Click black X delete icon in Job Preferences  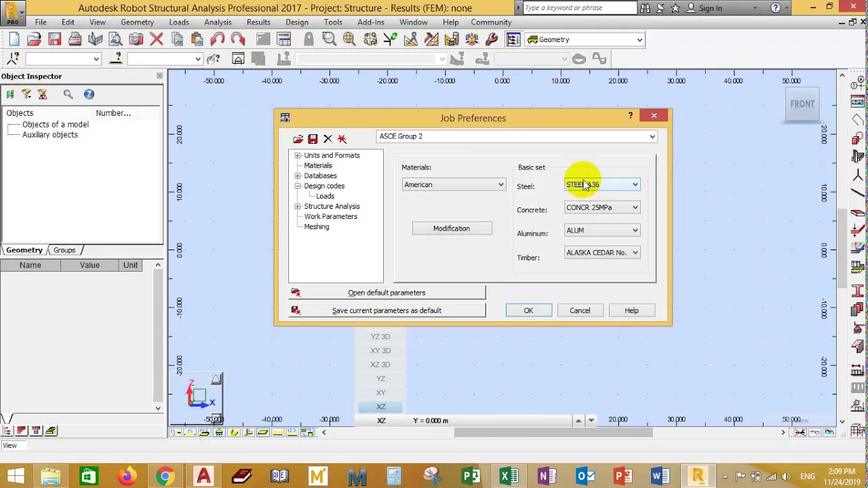[x=328, y=139]
